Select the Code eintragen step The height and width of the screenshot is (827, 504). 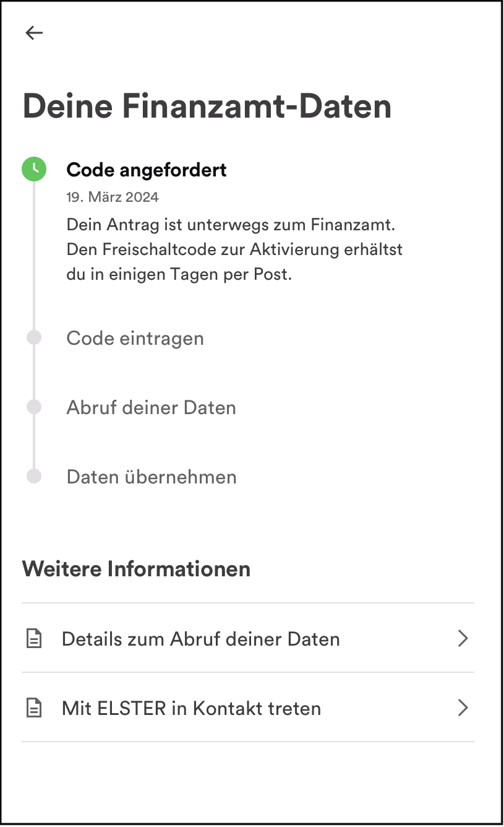[x=135, y=339]
